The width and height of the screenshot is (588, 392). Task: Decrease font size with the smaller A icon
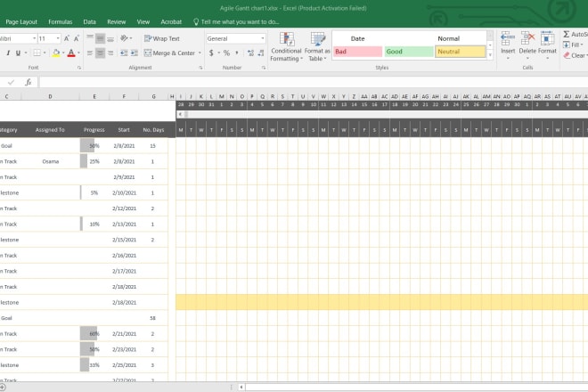coord(76,38)
